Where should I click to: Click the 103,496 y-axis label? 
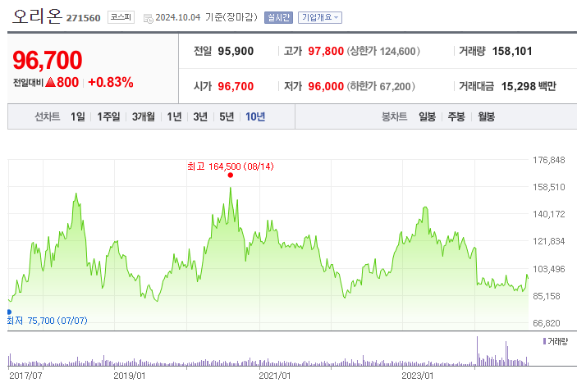[548, 269]
